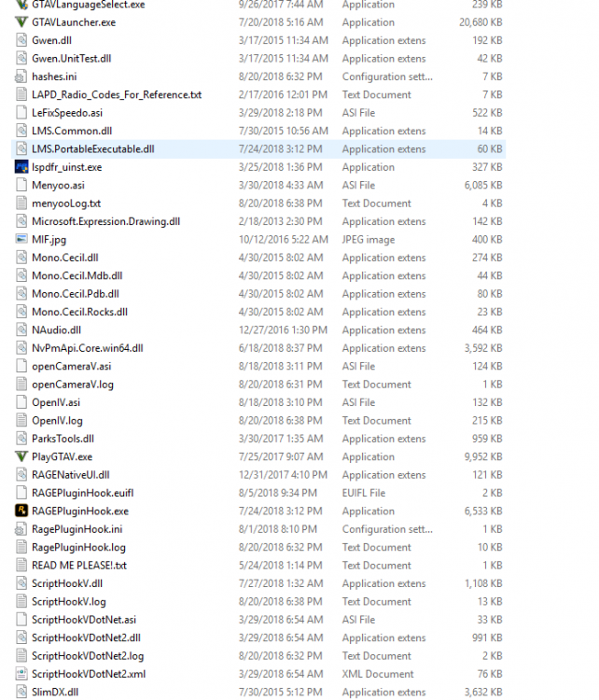Click the LAPD_Radio_Codes_For_Reference.txt document icon
Viewport: 599px width, 700px height.
click(x=21, y=94)
